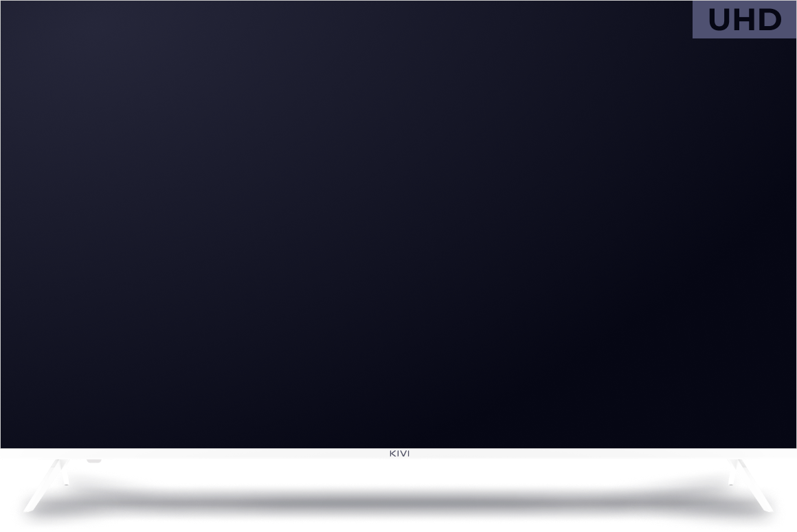
Task: Click the dark shadow beneath the TV
Action: coord(398,496)
